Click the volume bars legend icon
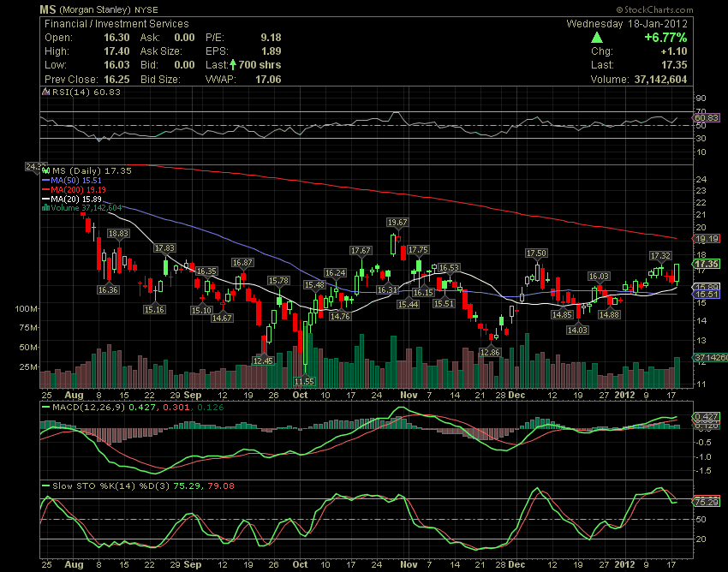The height and width of the screenshot is (572, 728). 45,208
